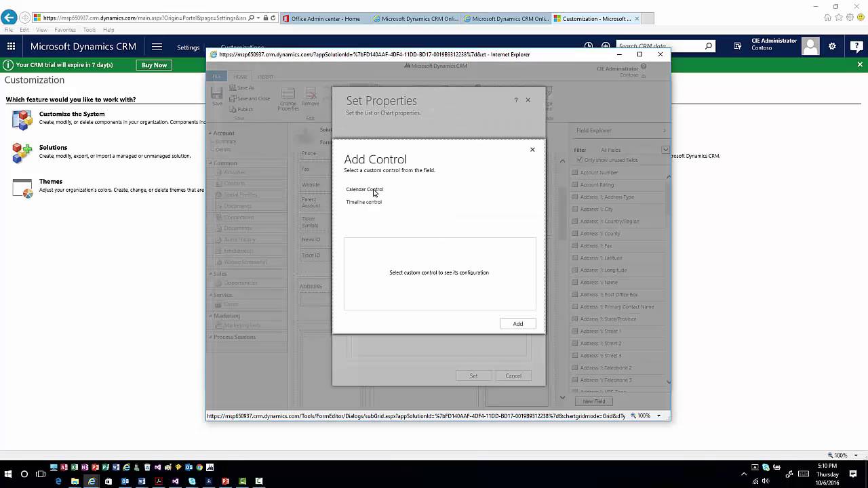The height and width of the screenshot is (488, 868).
Task: Open zoom level dropdown in popup status bar
Action: pos(658,415)
